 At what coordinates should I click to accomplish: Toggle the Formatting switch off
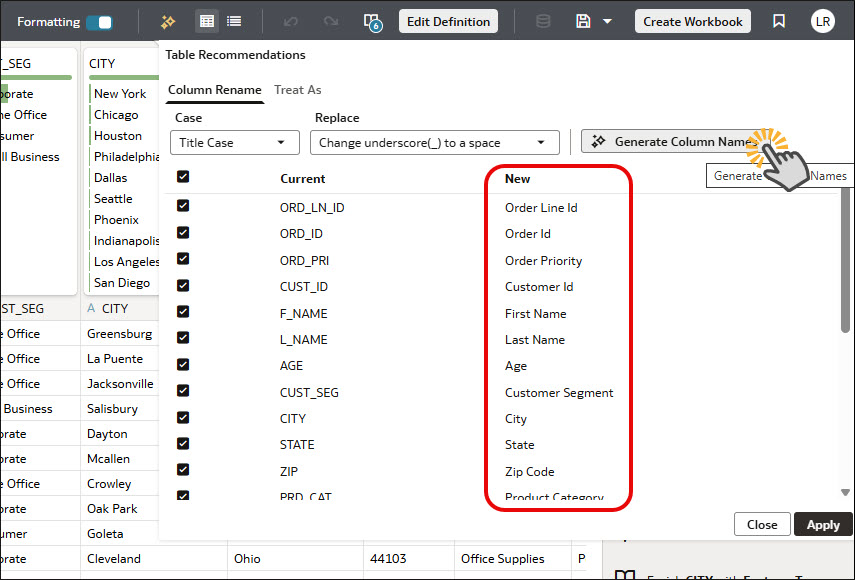point(99,22)
